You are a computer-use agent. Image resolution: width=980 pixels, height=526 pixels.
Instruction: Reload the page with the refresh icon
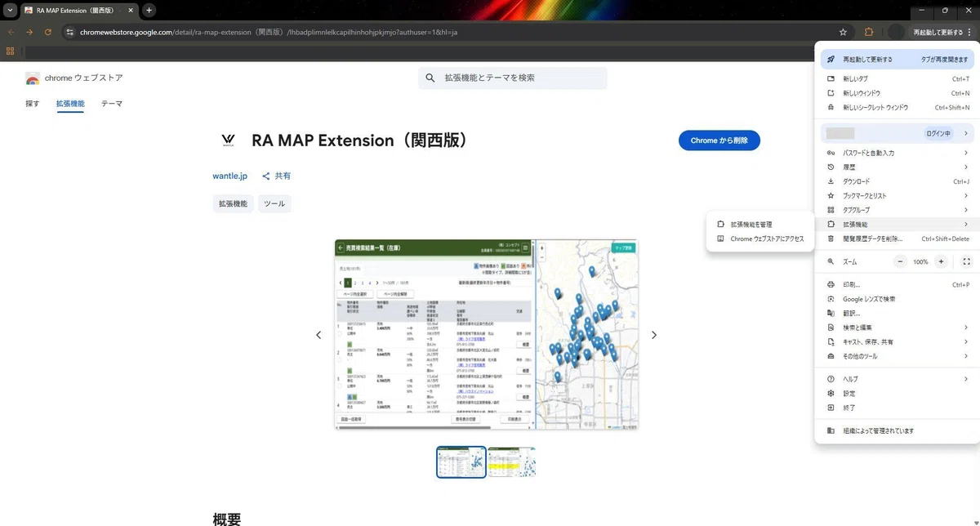tap(48, 32)
